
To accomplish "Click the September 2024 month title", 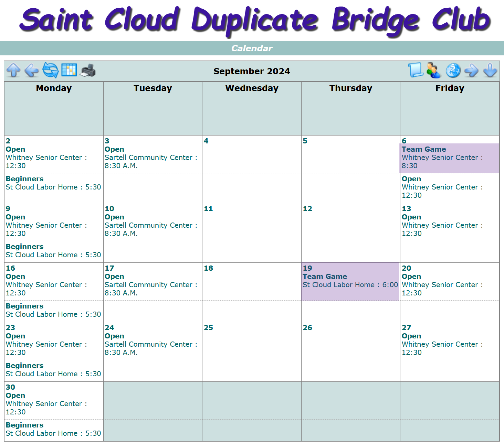I will coord(252,71).
